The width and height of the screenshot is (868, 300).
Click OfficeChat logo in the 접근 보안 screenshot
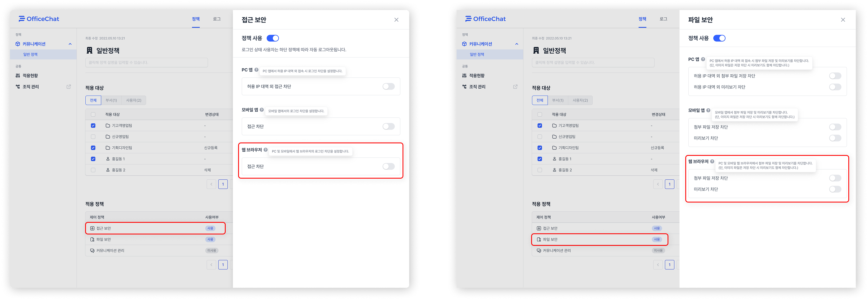click(39, 19)
